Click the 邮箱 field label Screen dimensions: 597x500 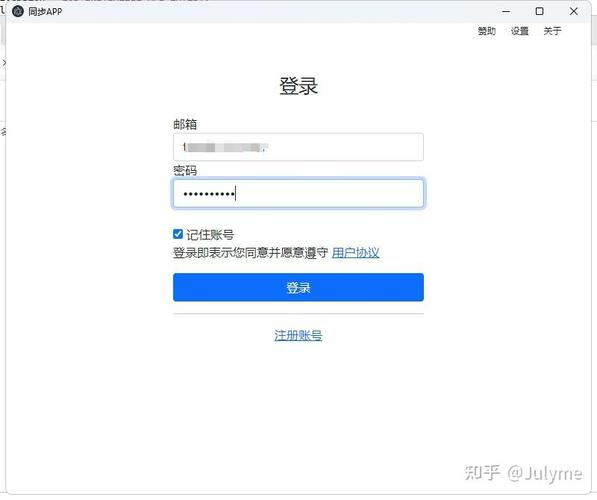tap(185, 124)
